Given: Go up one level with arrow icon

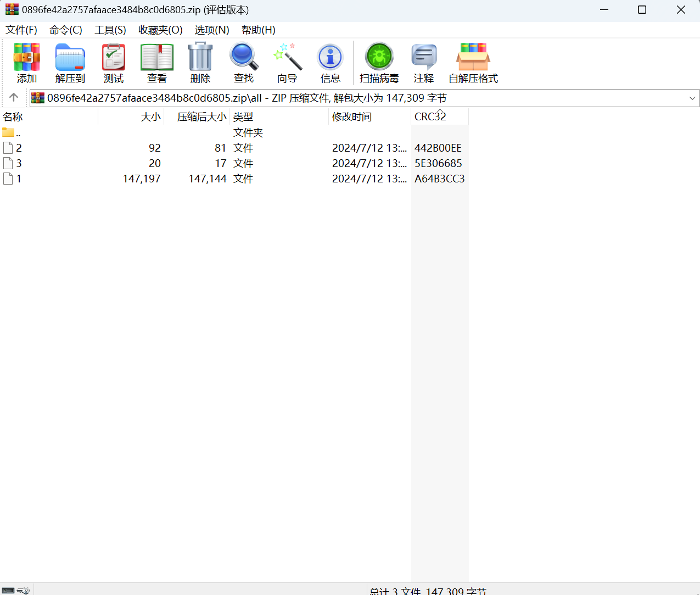Looking at the screenshot, I should [x=14, y=97].
